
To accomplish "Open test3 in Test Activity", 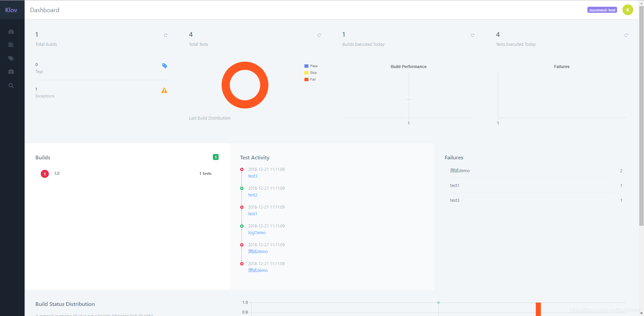I will 253,176.
